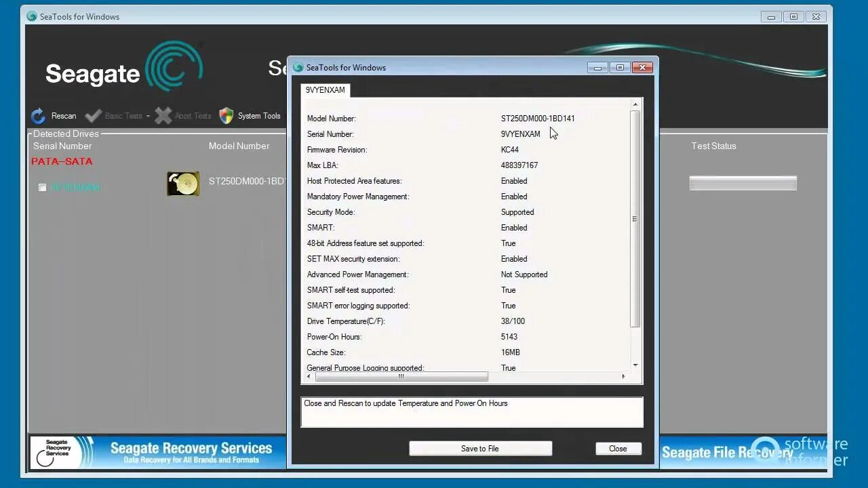Click the vertical scrollbar thumb
Screen dimensions: 868x488
point(635,219)
